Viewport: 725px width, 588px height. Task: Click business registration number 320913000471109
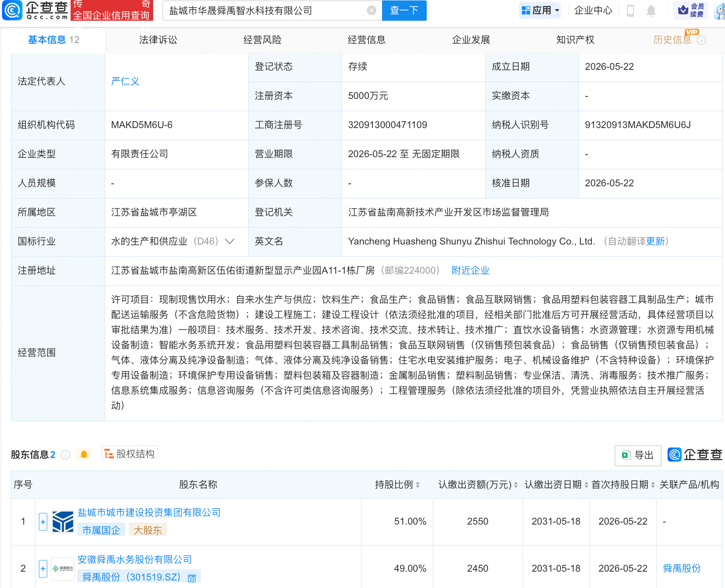click(x=387, y=125)
